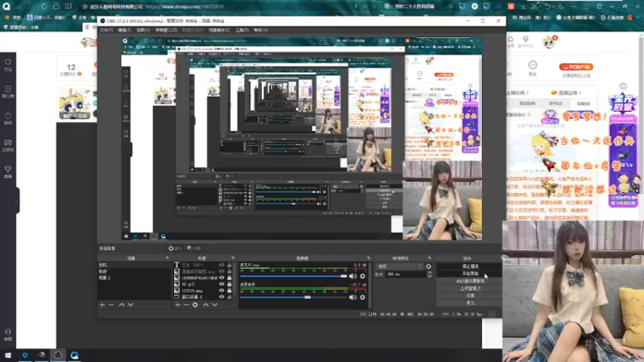Viewport: 644px width, 362px height.
Task: Click the red PC客户端 button on Douyu
Action: pyautogui.click(x=576, y=67)
